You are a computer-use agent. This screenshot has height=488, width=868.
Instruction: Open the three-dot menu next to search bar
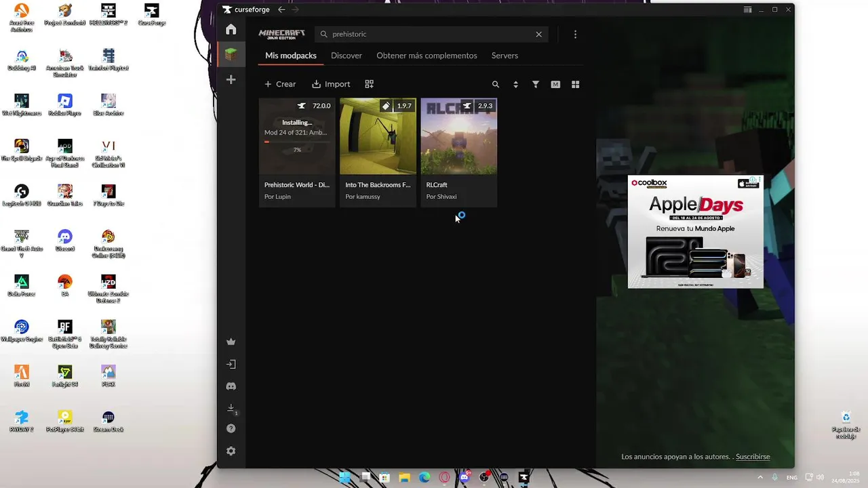tap(575, 34)
